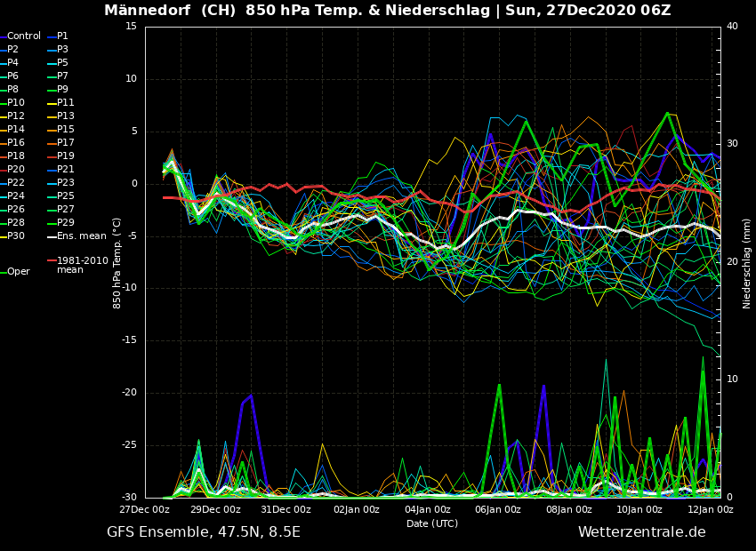This screenshot has width=756, height=551.
Task: Click the GFS Ensemble coordinates caption
Action: pos(204,532)
